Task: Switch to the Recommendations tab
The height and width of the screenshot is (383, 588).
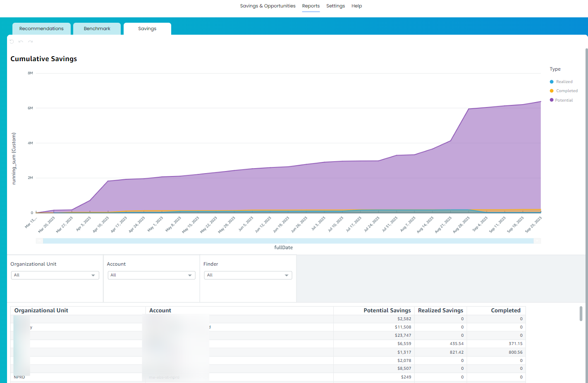Action: pyautogui.click(x=41, y=29)
